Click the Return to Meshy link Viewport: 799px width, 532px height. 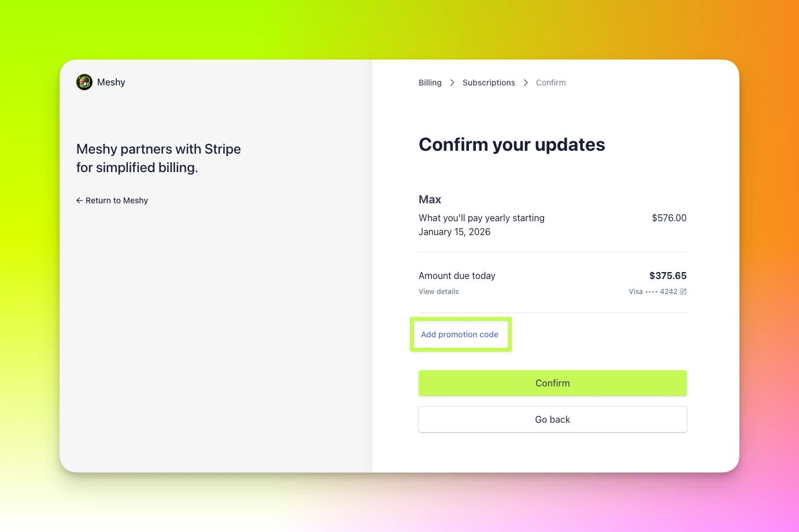(x=112, y=200)
